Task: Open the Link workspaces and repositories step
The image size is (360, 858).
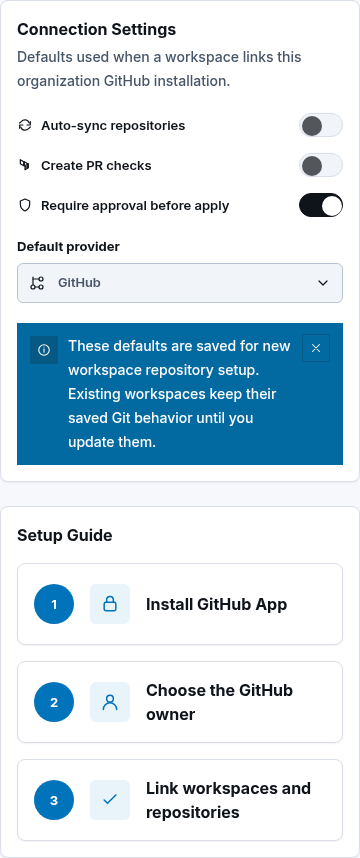Action: coord(180,800)
